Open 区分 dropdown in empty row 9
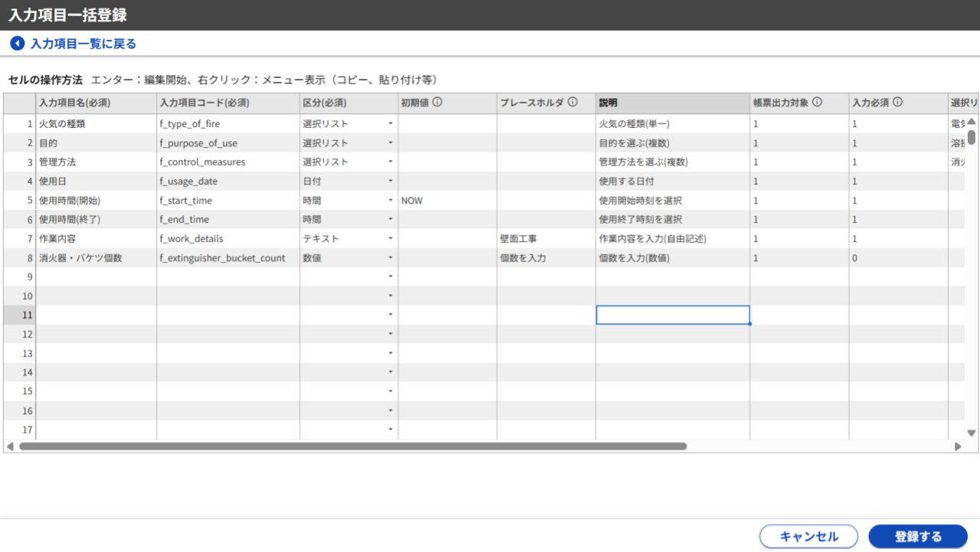Image resolution: width=980 pixels, height=552 pixels. (x=391, y=276)
